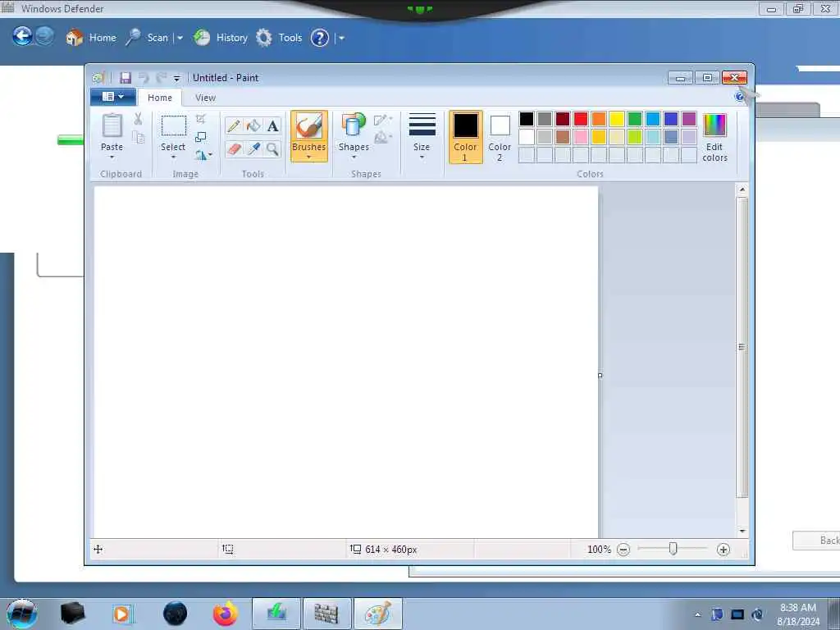Click the Shapes gallery icon
This screenshot has width=840, height=630.
click(354, 125)
